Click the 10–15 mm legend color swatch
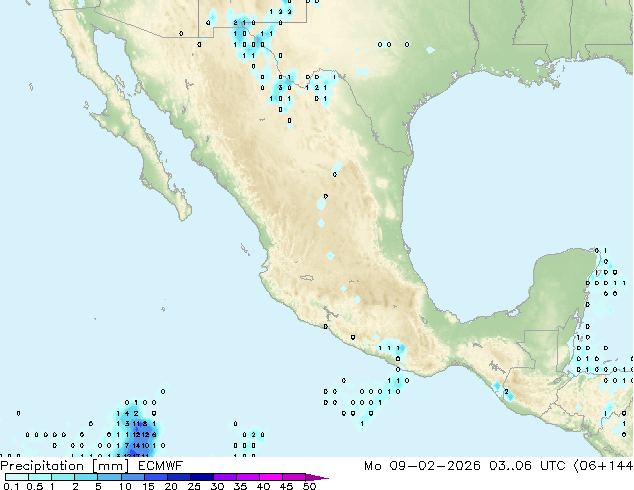 pyautogui.click(x=133, y=477)
